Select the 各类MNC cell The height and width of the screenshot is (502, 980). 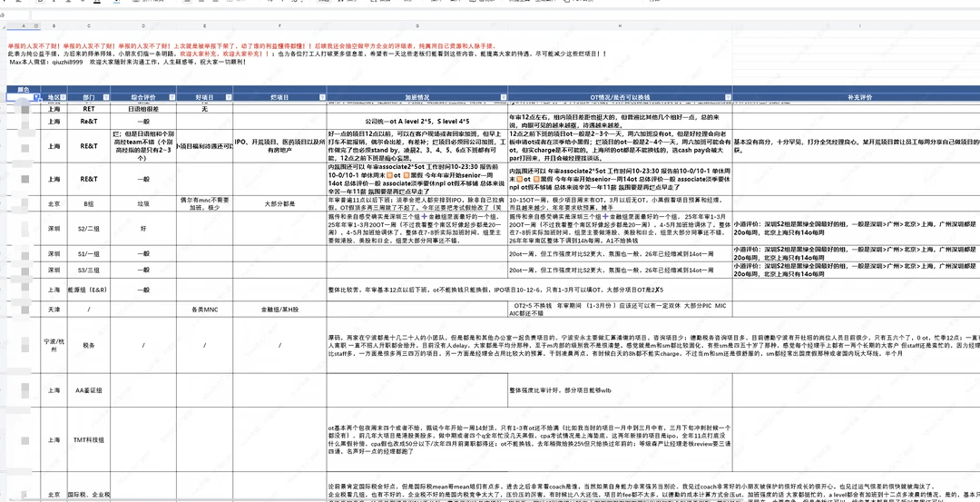click(204, 310)
